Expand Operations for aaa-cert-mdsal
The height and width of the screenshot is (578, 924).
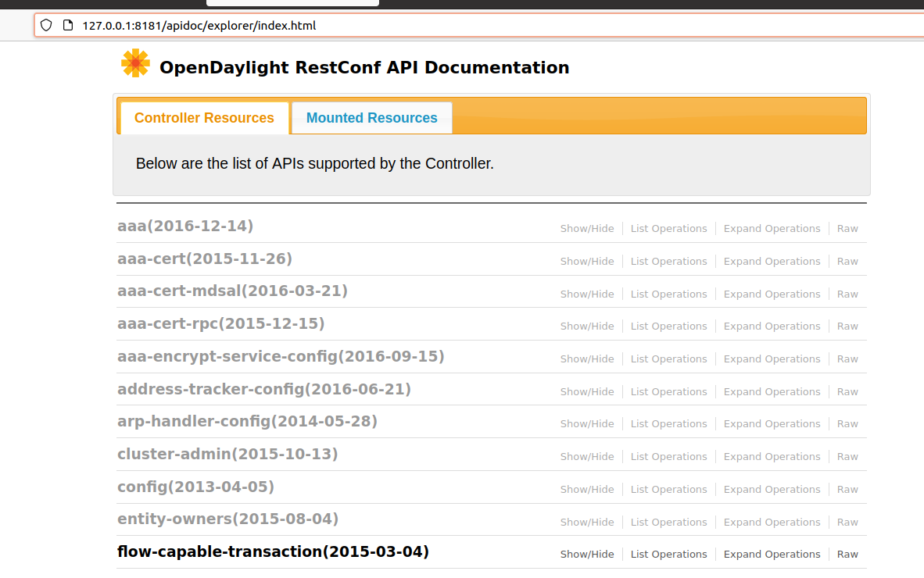pyautogui.click(x=772, y=294)
